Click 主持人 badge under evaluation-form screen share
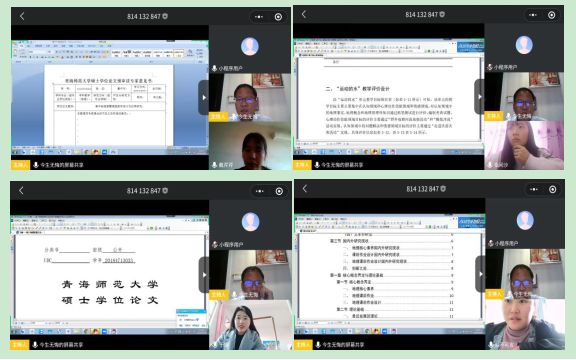This screenshot has width=576, height=360. click(20, 165)
